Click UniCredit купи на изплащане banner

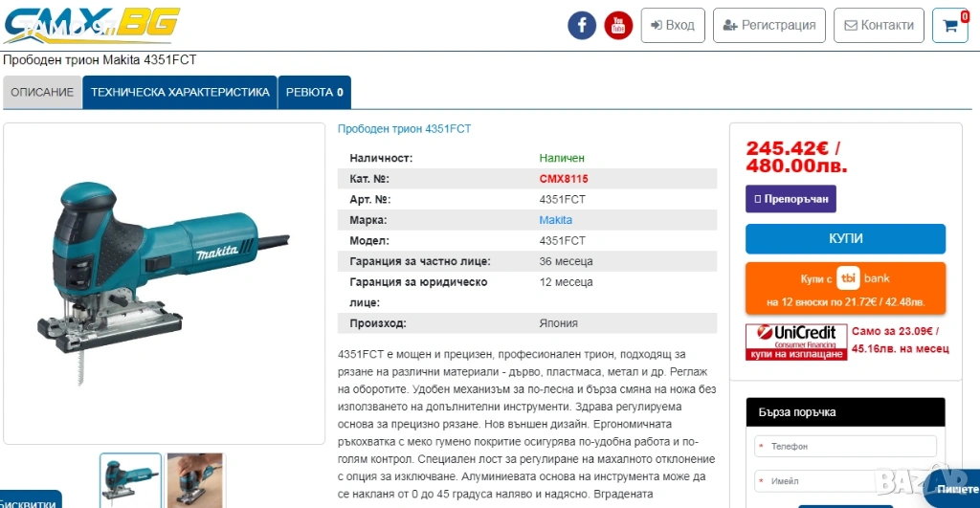(795, 342)
